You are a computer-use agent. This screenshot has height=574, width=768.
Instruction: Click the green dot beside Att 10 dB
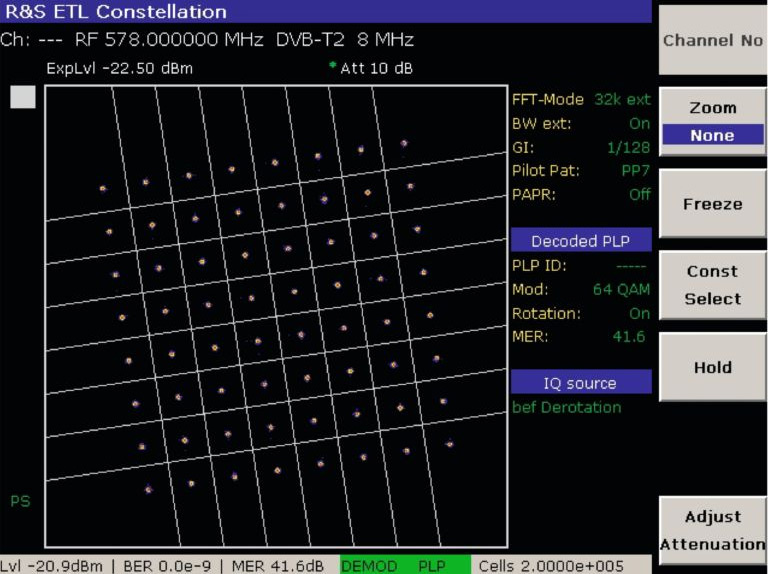333,66
